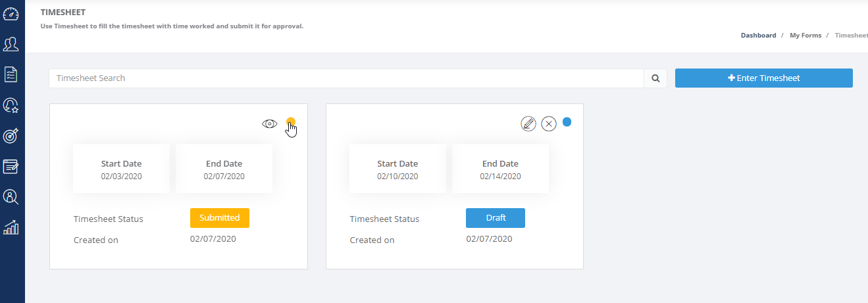Open the bar chart reports sidebar icon
The image size is (868, 303).
pos(11,227)
